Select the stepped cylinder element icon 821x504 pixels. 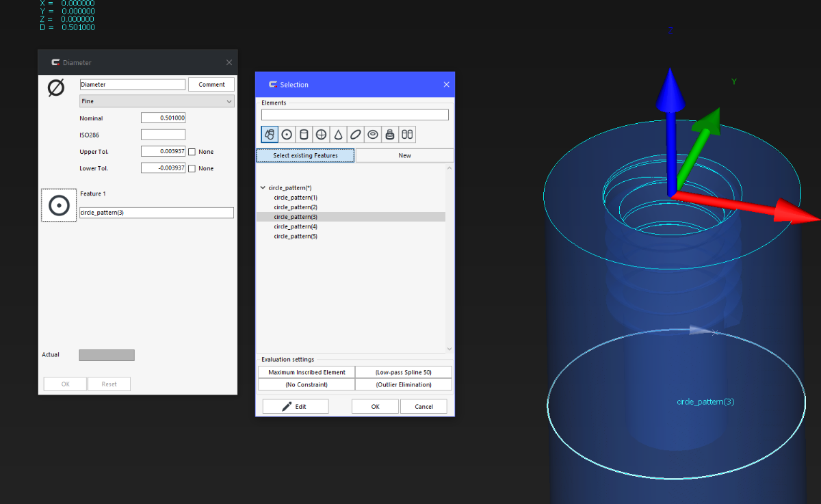(x=390, y=135)
